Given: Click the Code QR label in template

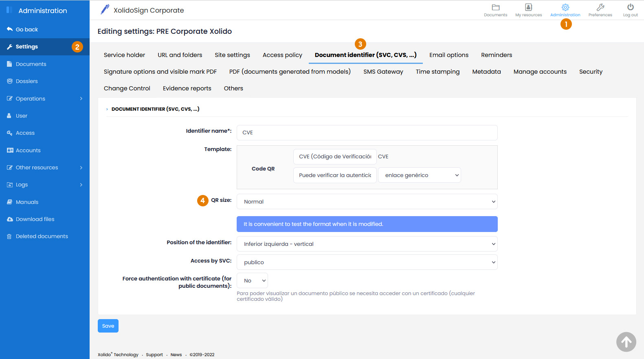Looking at the screenshot, I should [263, 169].
